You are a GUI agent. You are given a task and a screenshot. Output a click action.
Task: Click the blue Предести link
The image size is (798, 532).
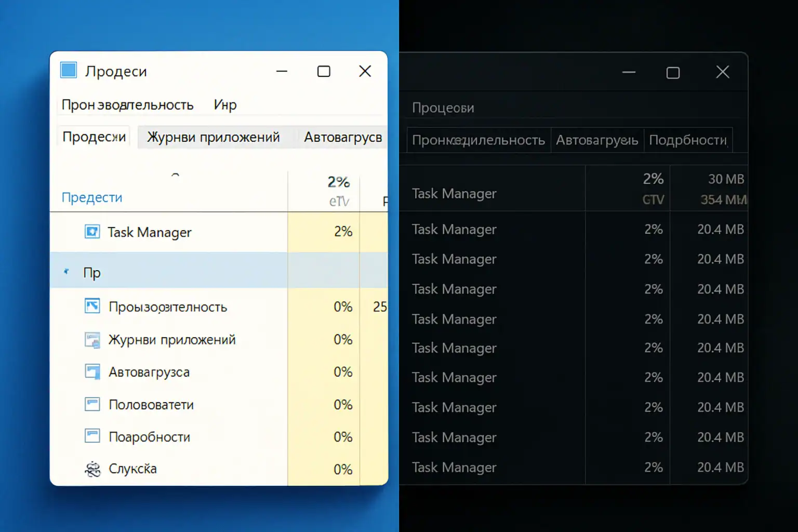(91, 197)
